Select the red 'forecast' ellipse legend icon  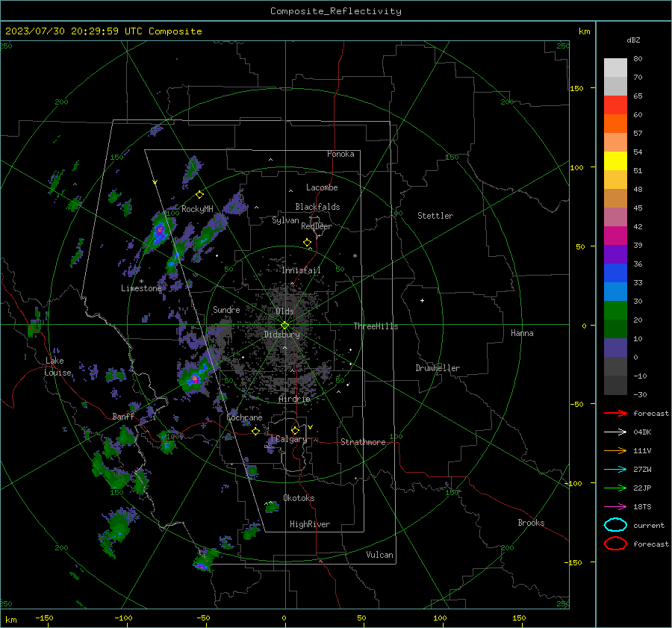(x=615, y=544)
